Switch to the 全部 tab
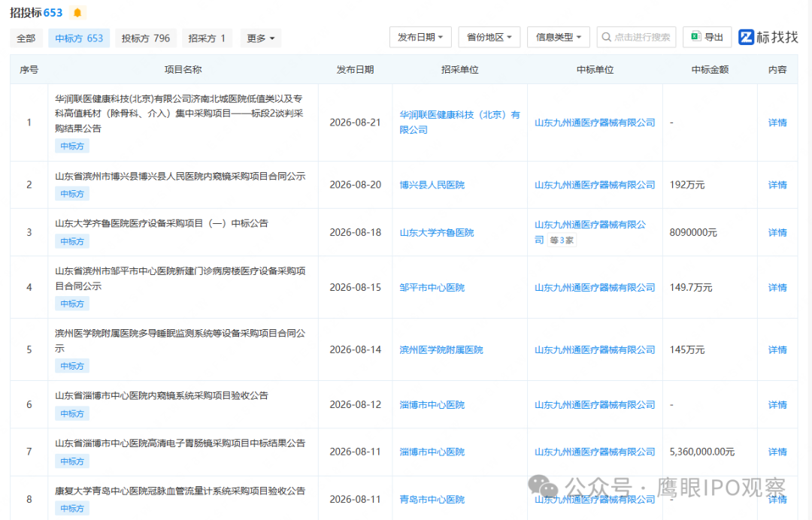Screen dimensions: 812x520 point(26,38)
